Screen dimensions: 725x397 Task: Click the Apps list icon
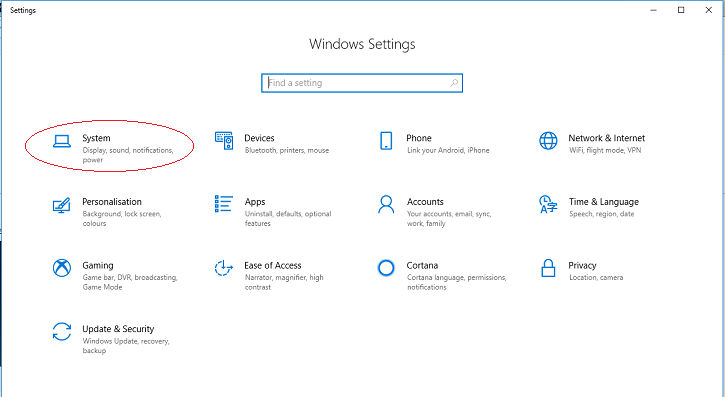click(x=224, y=204)
